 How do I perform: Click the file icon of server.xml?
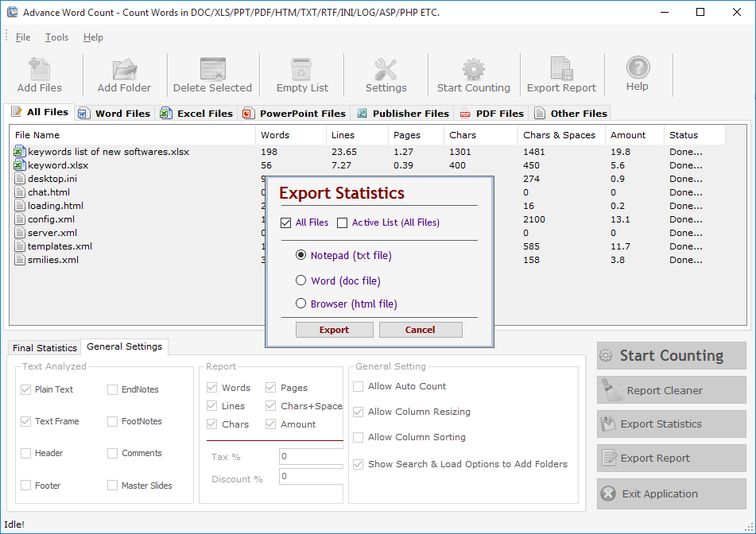click(x=20, y=233)
